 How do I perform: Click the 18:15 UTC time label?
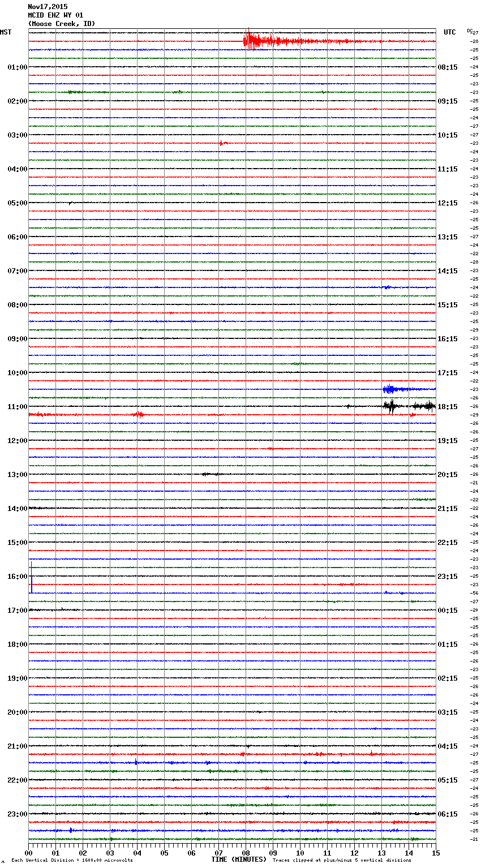[448, 407]
